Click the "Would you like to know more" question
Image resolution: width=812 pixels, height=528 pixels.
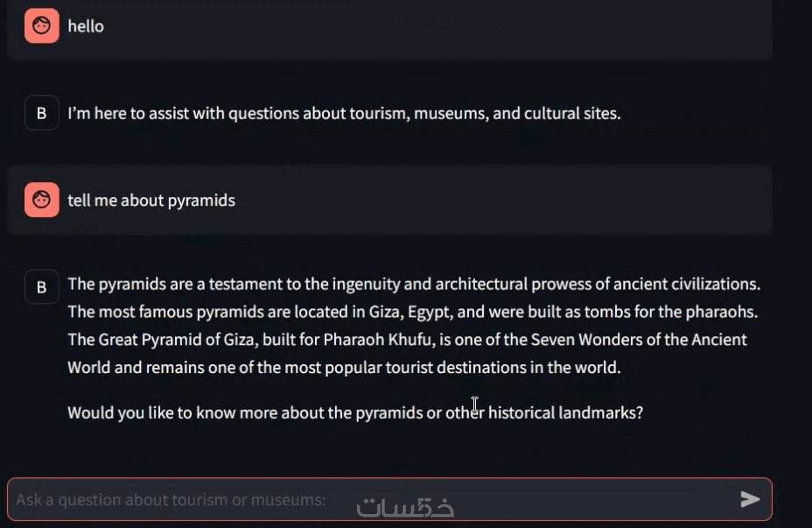pos(355,412)
